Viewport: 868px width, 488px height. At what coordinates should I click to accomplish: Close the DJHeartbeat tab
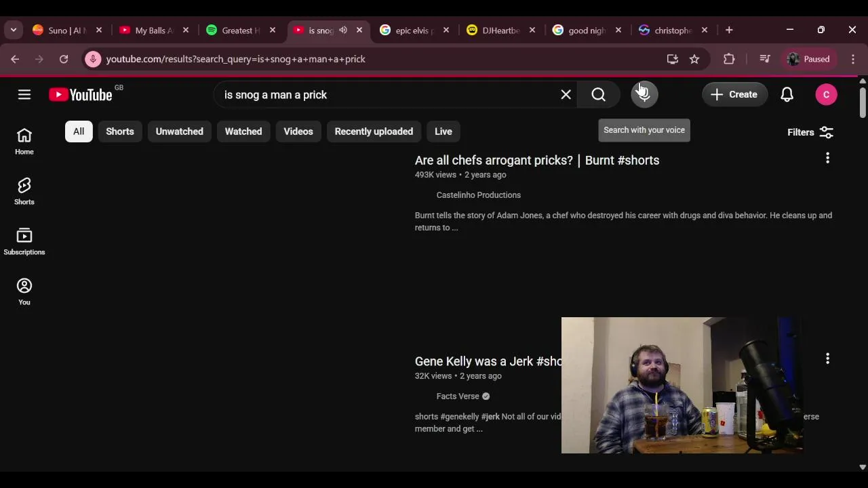[532, 30]
